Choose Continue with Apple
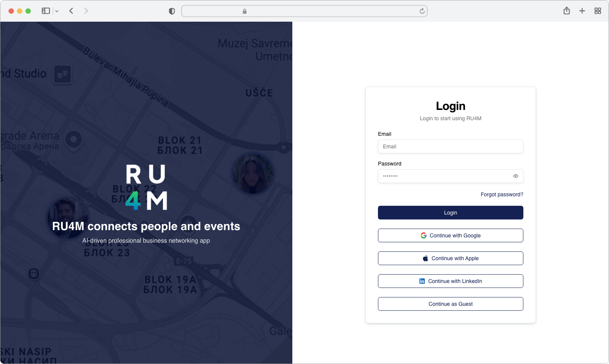 [x=450, y=258]
